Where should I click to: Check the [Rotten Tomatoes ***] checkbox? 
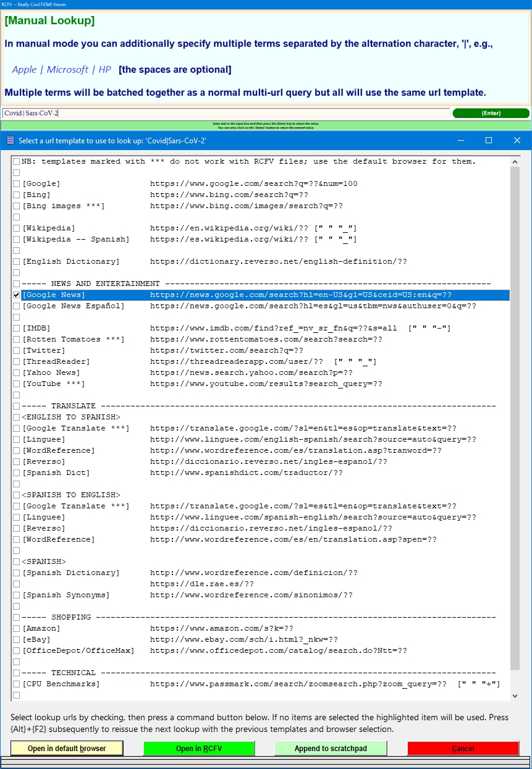coord(16,339)
